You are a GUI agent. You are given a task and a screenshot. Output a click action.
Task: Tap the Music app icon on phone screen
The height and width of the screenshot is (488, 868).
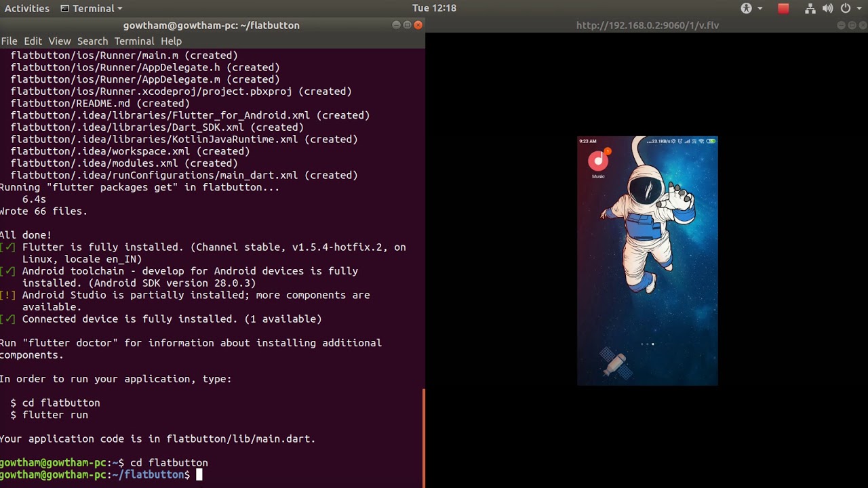(598, 161)
